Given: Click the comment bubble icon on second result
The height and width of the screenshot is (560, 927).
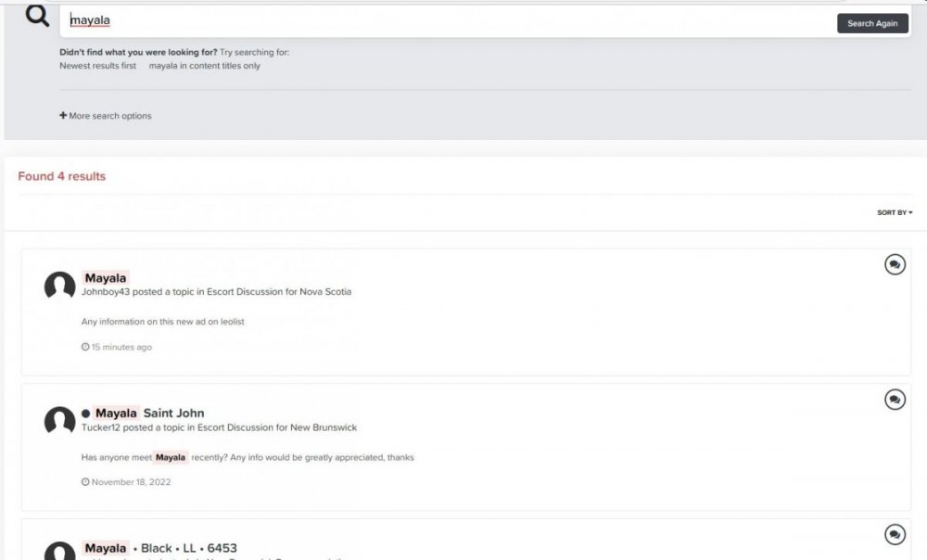Looking at the screenshot, I should 895,400.
